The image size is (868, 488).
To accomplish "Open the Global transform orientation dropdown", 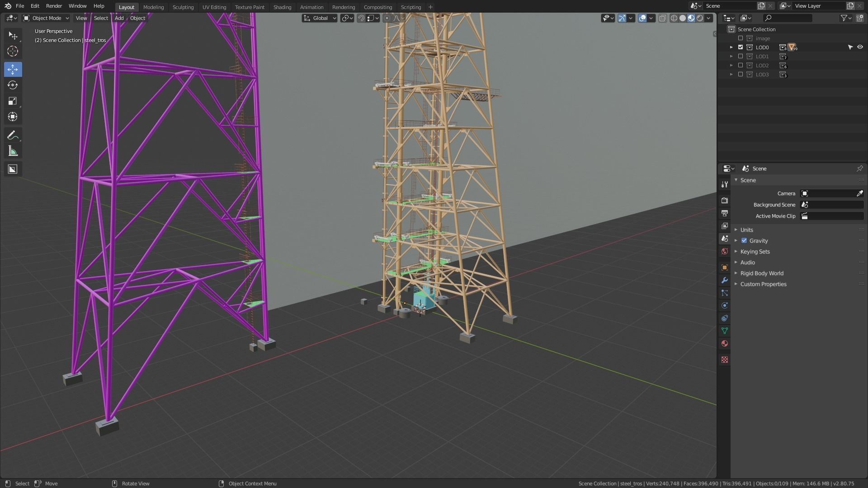I will tap(320, 18).
